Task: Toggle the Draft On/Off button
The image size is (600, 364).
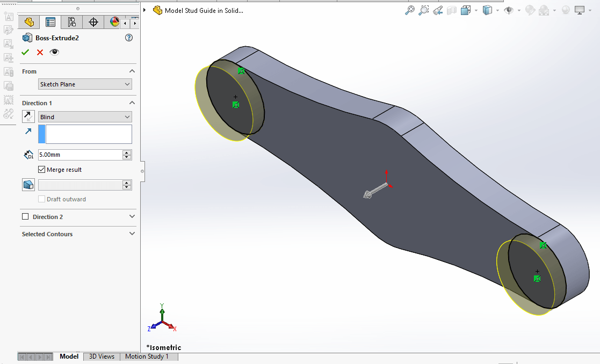Action: [28, 185]
